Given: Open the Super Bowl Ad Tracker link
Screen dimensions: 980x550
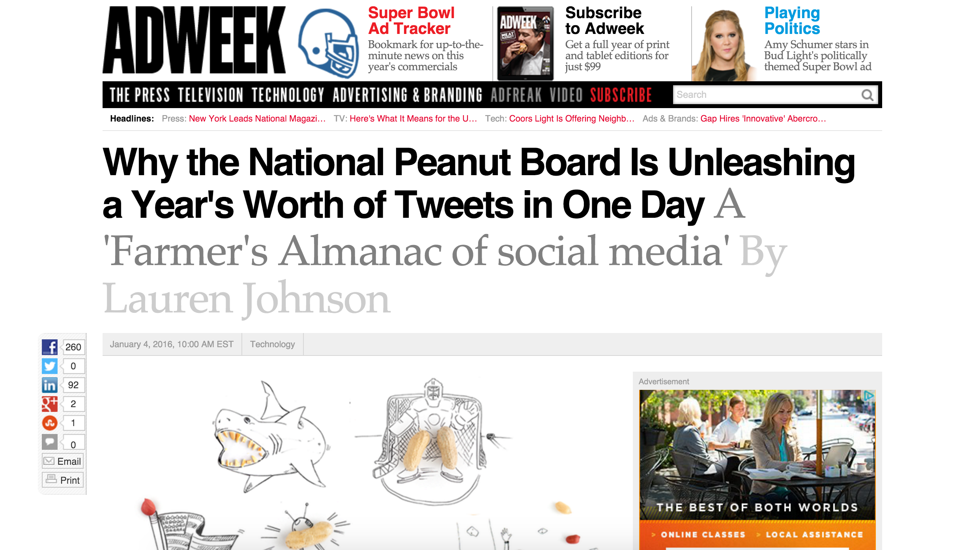Looking at the screenshot, I should [411, 21].
